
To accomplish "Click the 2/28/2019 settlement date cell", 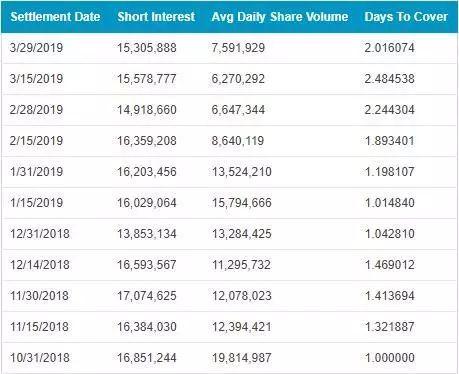I will pyautogui.click(x=36, y=110).
